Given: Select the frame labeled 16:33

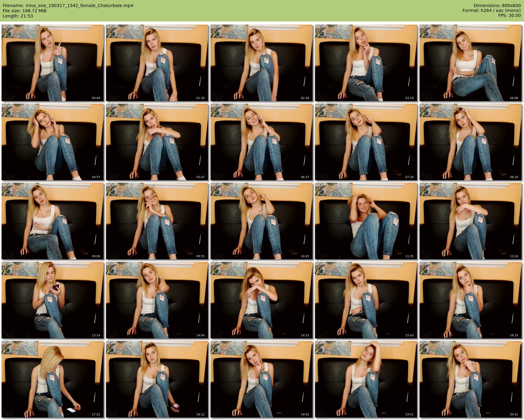Looking at the screenshot, I should [x=470, y=300].
